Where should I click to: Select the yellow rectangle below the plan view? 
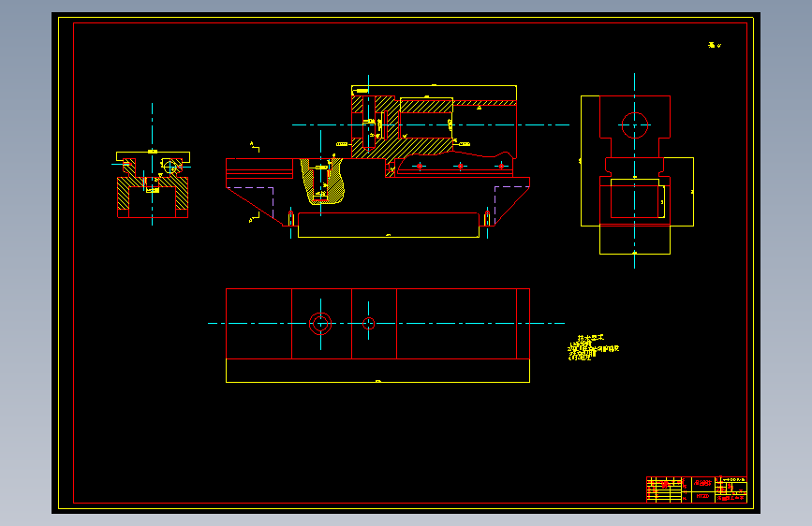click(x=377, y=371)
